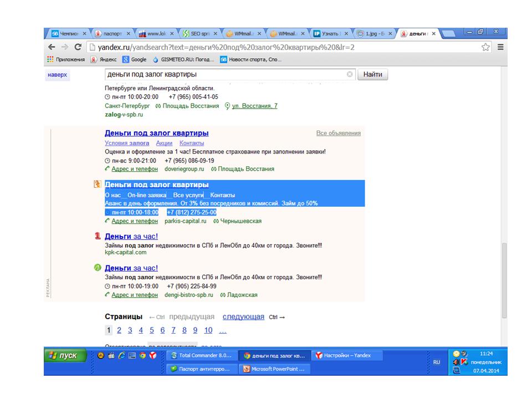The image size is (532, 399).
Task: Click the 'zalog-v-spb.ru' site address
Action: click(x=124, y=114)
